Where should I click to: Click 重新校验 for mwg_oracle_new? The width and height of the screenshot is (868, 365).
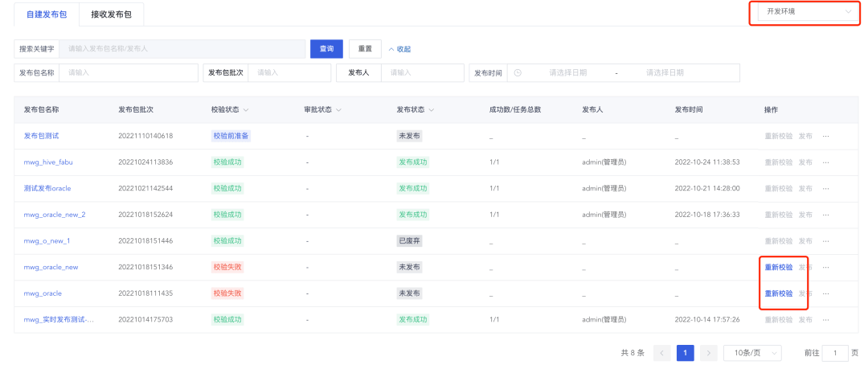[x=778, y=267]
